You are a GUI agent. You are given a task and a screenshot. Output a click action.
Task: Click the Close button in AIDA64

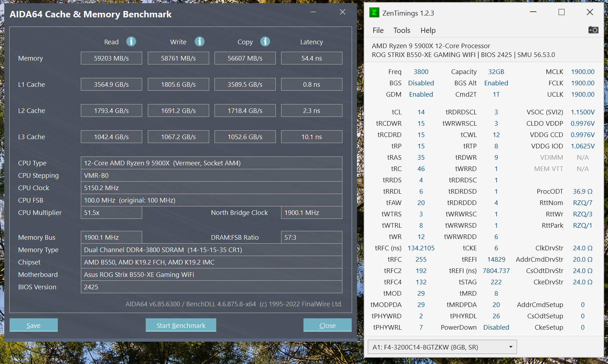pyautogui.click(x=327, y=325)
